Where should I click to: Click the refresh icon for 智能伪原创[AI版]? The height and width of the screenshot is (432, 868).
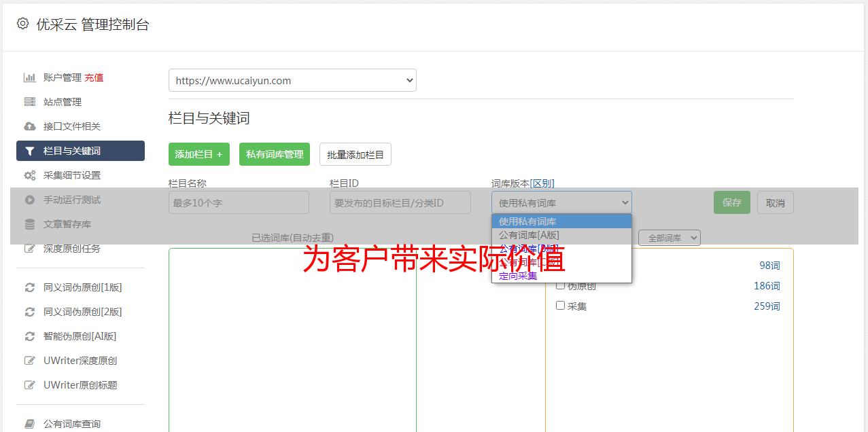[x=30, y=336]
